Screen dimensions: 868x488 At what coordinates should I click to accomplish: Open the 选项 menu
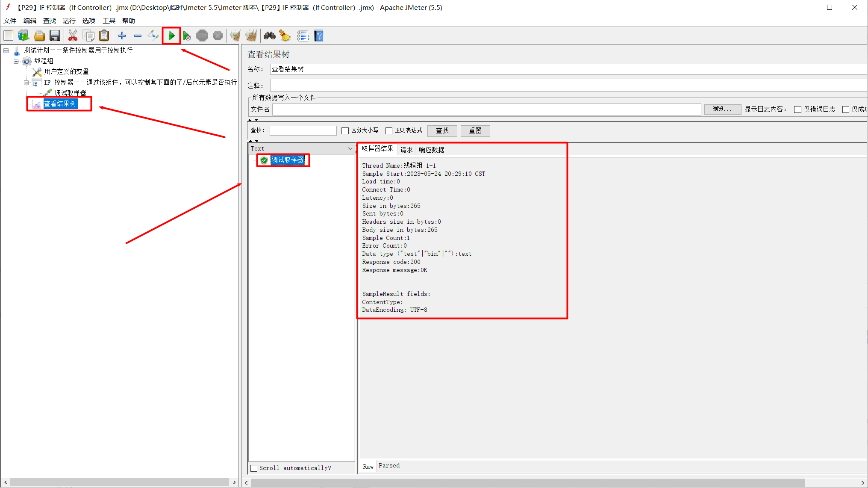89,21
